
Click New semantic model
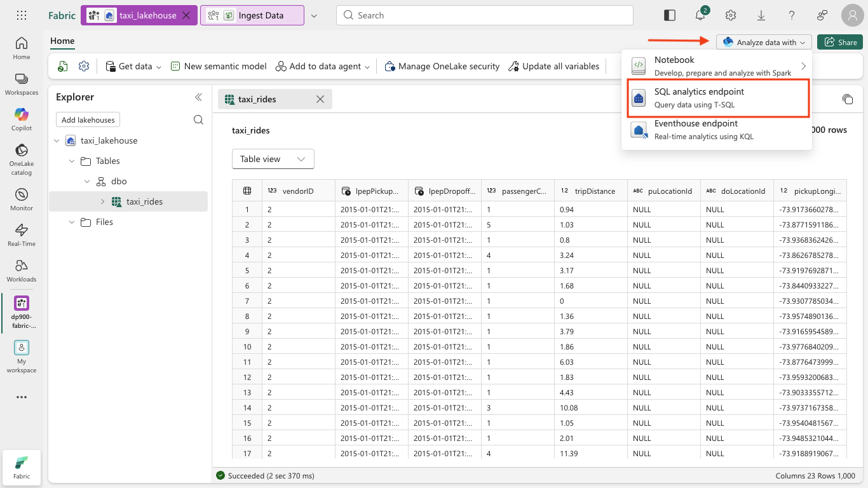[x=219, y=66]
